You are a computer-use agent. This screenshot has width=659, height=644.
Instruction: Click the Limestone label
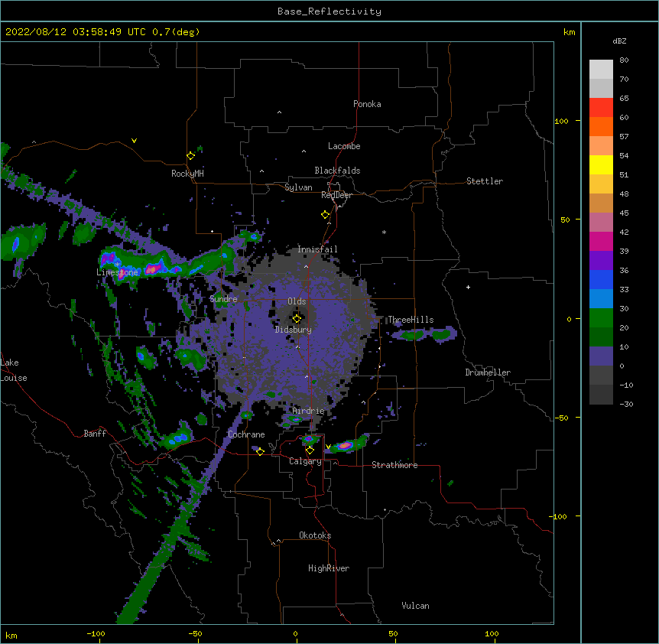pos(117,272)
